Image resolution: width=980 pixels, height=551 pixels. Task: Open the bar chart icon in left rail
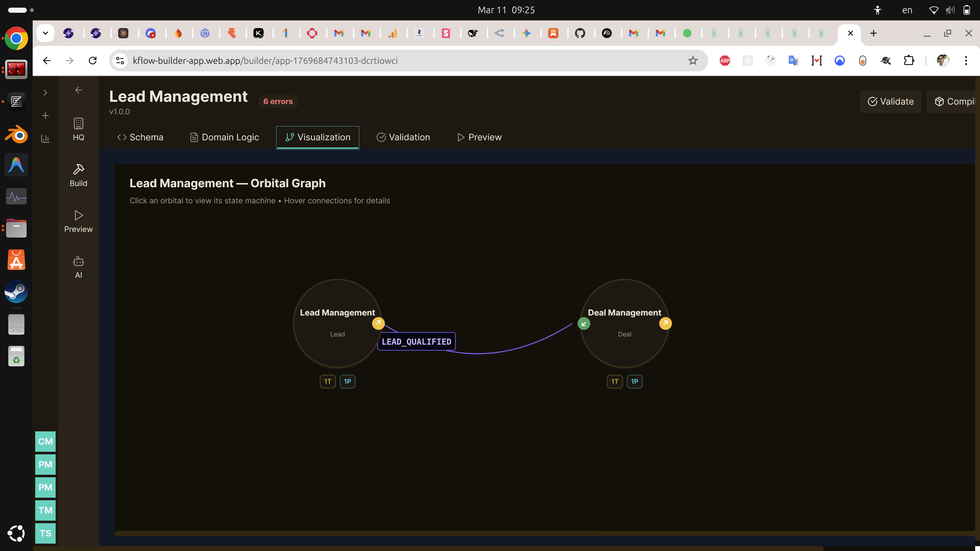[45, 139]
